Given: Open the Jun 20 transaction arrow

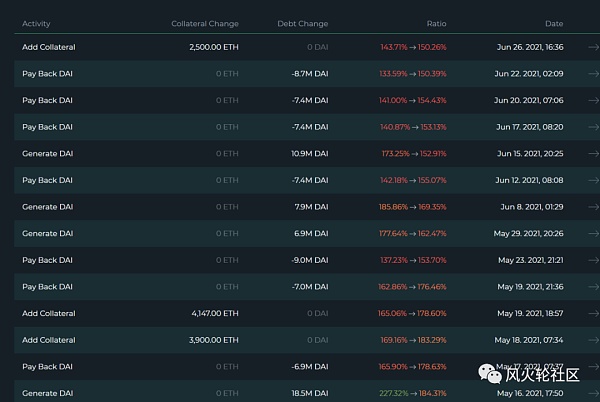Looking at the screenshot, I should (x=593, y=100).
